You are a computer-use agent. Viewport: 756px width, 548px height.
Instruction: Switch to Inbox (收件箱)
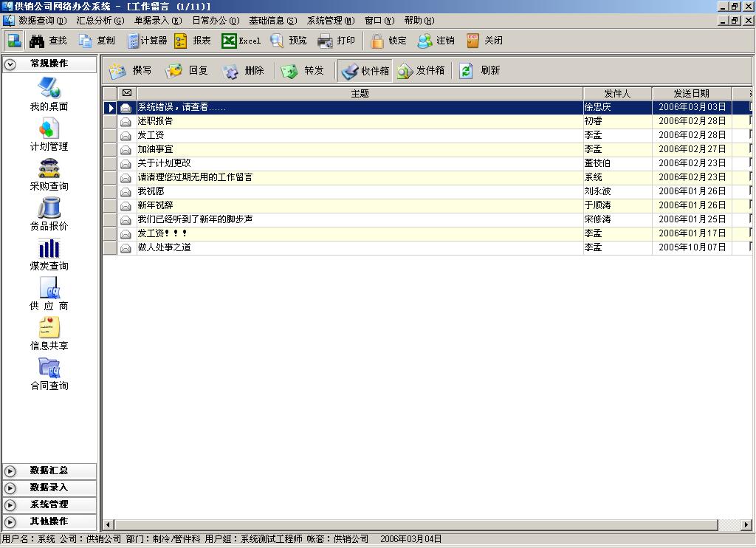[365, 71]
